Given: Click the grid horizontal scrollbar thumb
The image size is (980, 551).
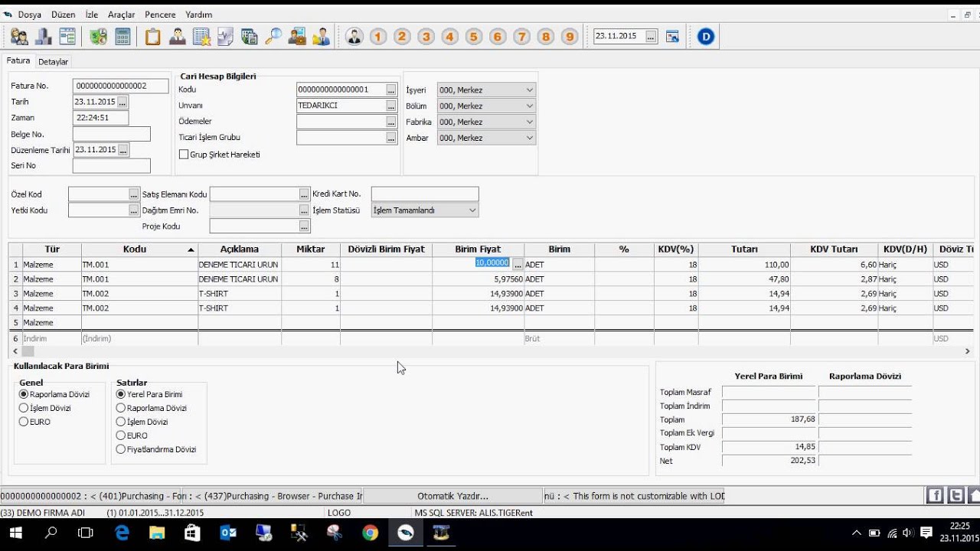Looking at the screenshot, I should click(x=28, y=350).
